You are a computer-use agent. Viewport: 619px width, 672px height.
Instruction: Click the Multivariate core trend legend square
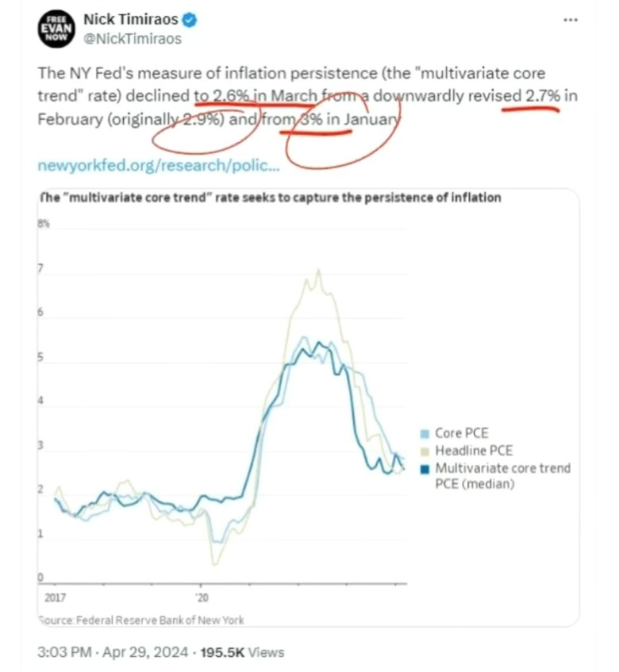point(425,469)
